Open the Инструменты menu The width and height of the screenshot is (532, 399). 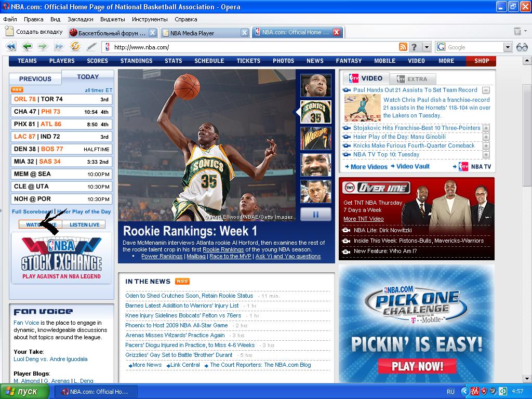coord(150,19)
